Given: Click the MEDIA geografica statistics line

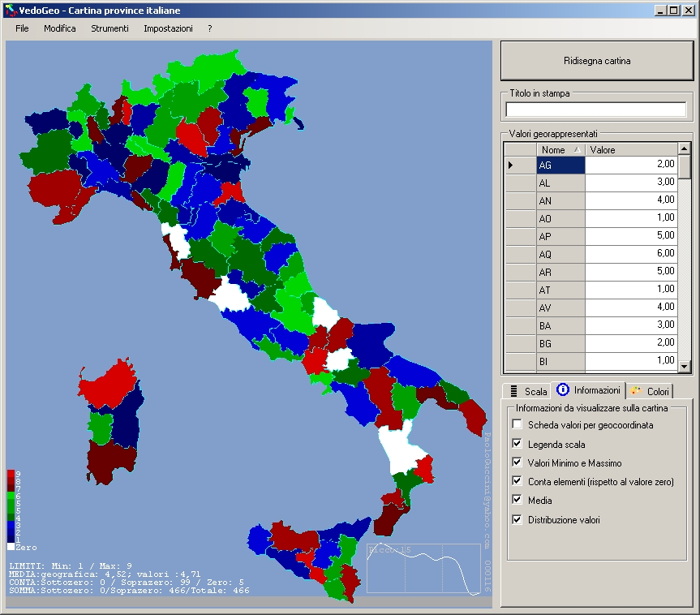Looking at the screenshot, I should tap(105, 574).
